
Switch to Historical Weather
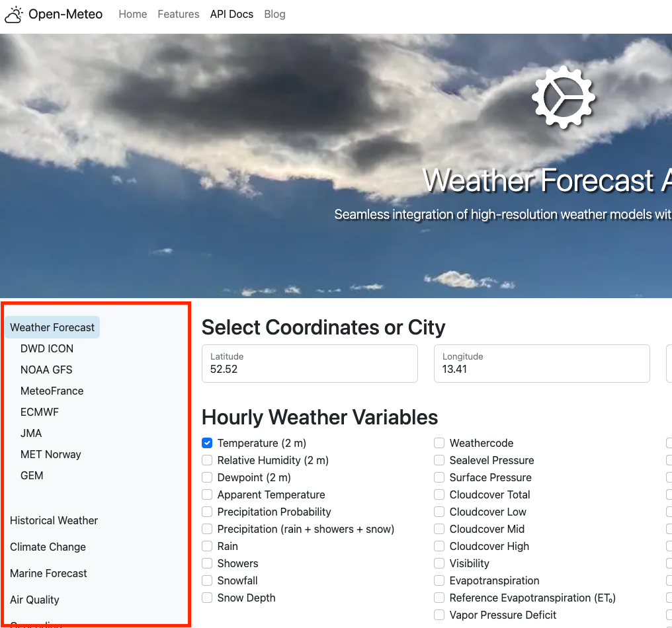pos(54,520)
